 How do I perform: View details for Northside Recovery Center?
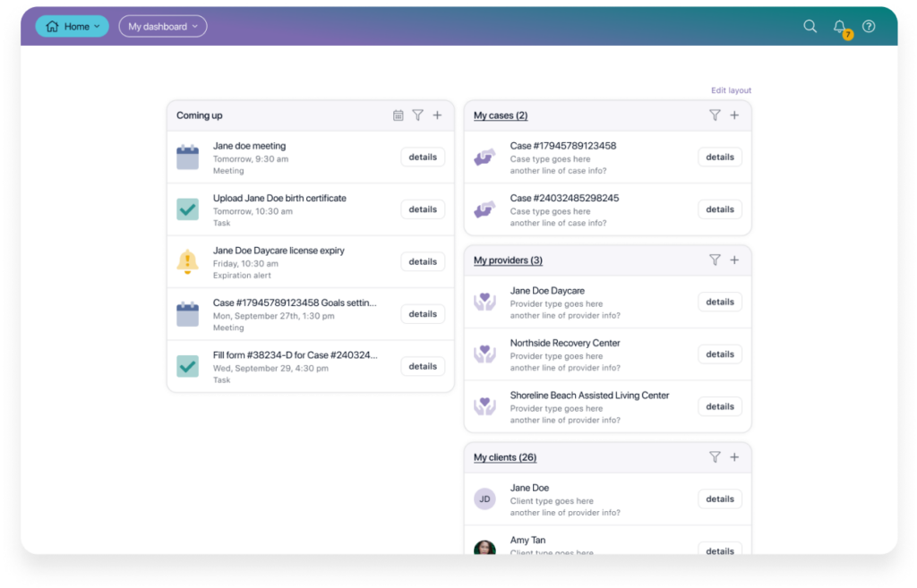[720, 354]
